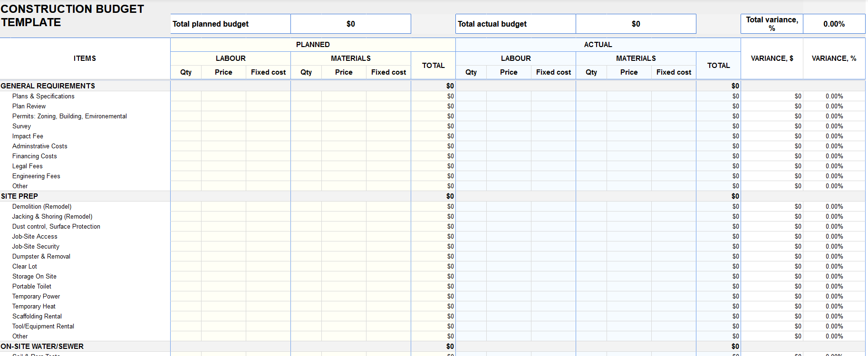Select the Clear Lot item
This screenshot has width=868, height=356.
point(25,266)
